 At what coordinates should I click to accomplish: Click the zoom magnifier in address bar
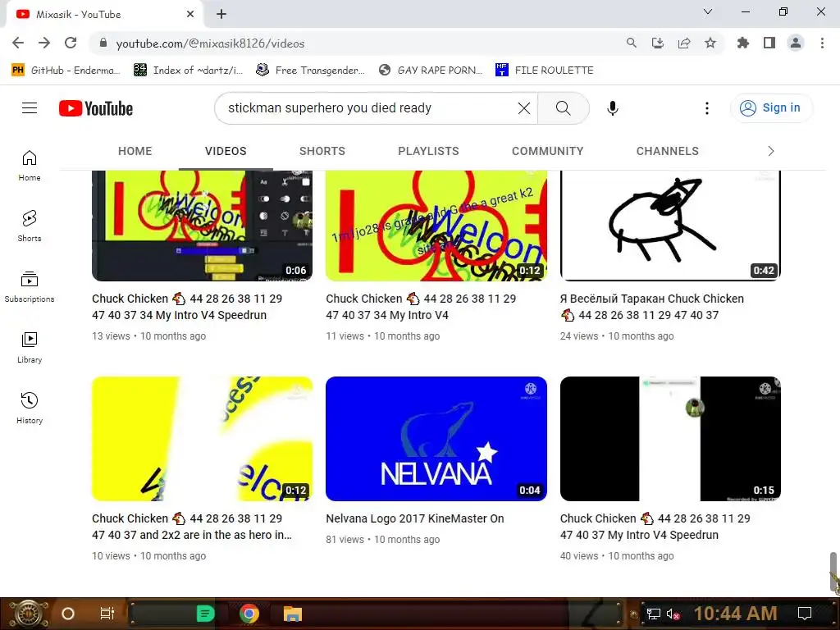coord(632,43)
